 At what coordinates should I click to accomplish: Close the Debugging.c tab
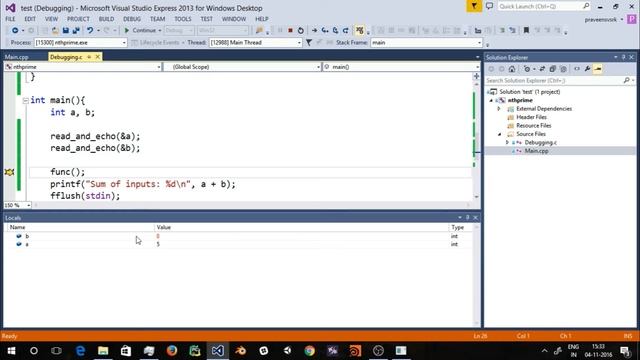coord(98,57)
